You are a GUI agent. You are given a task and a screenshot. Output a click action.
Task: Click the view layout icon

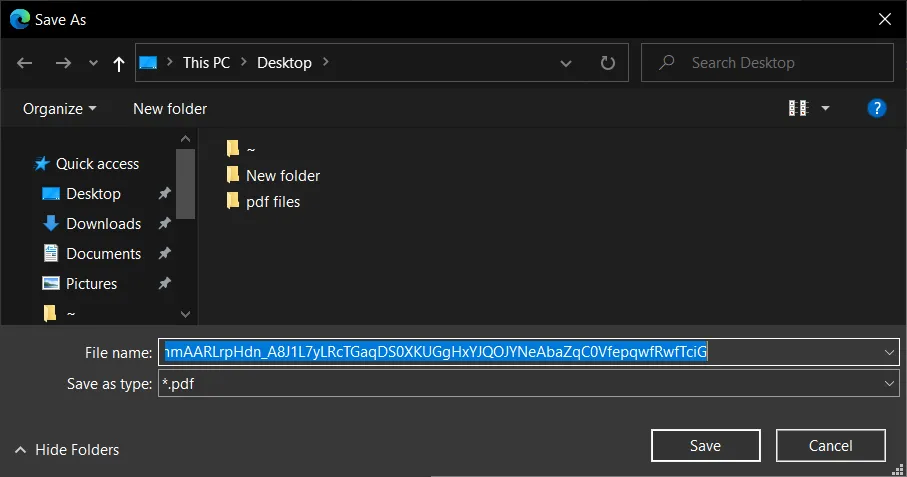797,108
